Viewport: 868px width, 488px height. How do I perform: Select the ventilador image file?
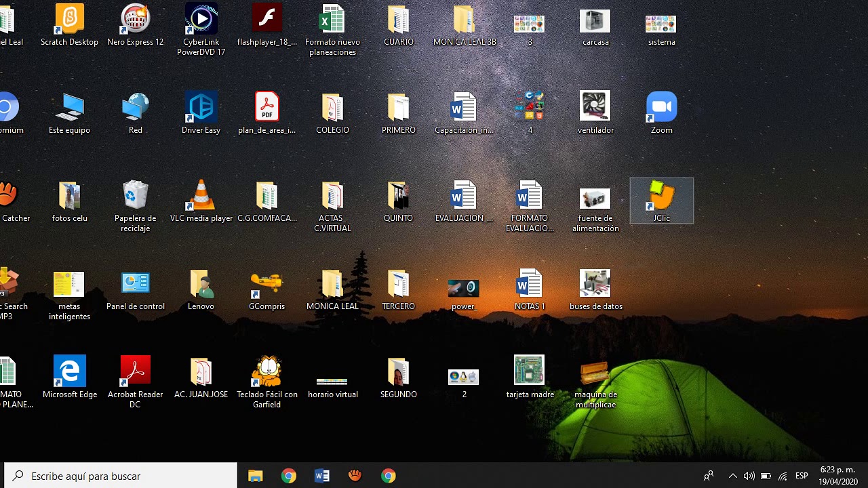(595, 114)
